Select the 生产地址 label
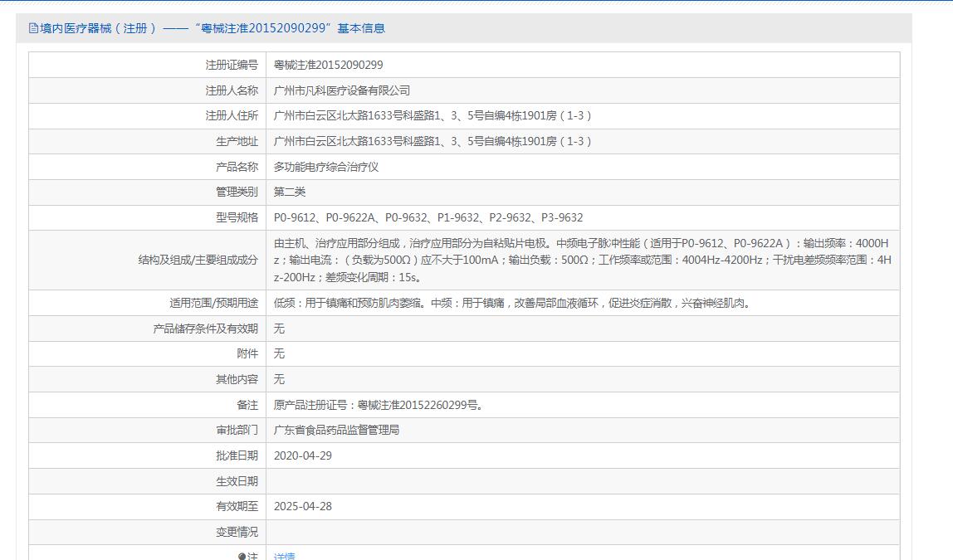Viewport: 953px width, 560px height. tap(237, 141)
